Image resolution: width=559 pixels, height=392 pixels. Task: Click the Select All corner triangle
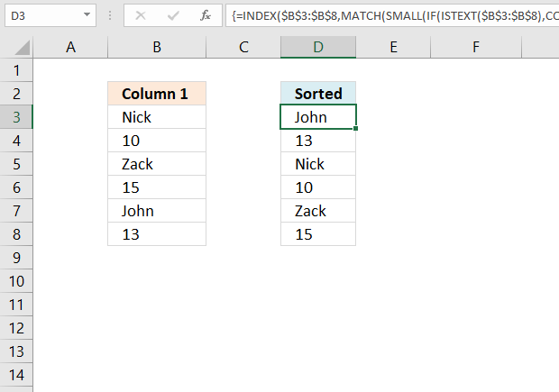pos(23,48)
